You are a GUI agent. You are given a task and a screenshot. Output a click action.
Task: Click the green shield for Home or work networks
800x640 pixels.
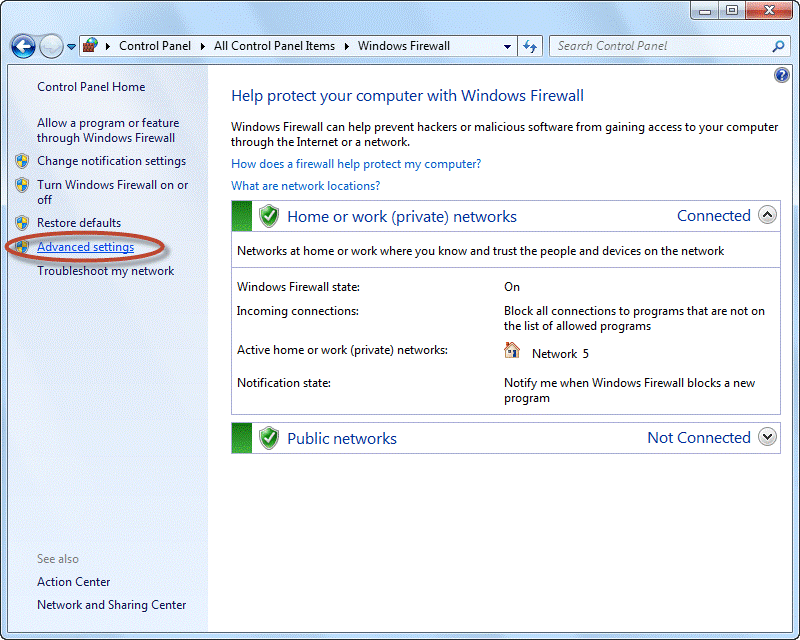click(268, 214)
